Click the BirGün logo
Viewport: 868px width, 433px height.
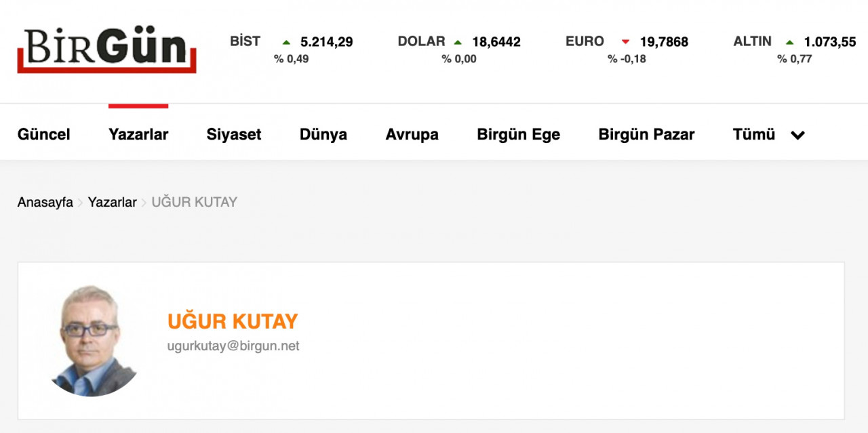point(106,49)
